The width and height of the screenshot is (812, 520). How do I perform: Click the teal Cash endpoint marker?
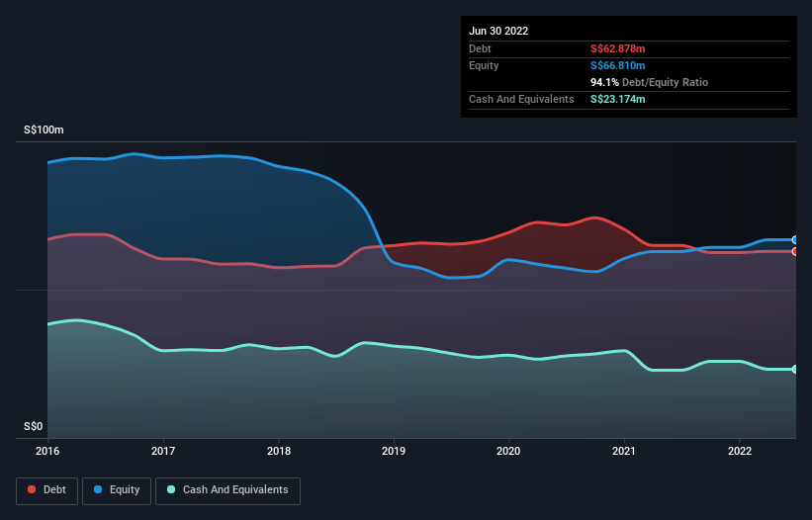(795, 369)
